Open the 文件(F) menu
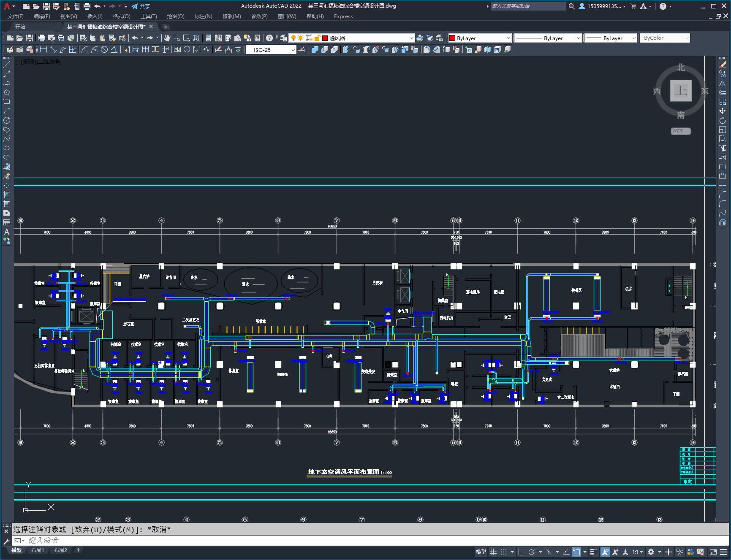Screen dimensions: 731x560 (x=16, y=16)
